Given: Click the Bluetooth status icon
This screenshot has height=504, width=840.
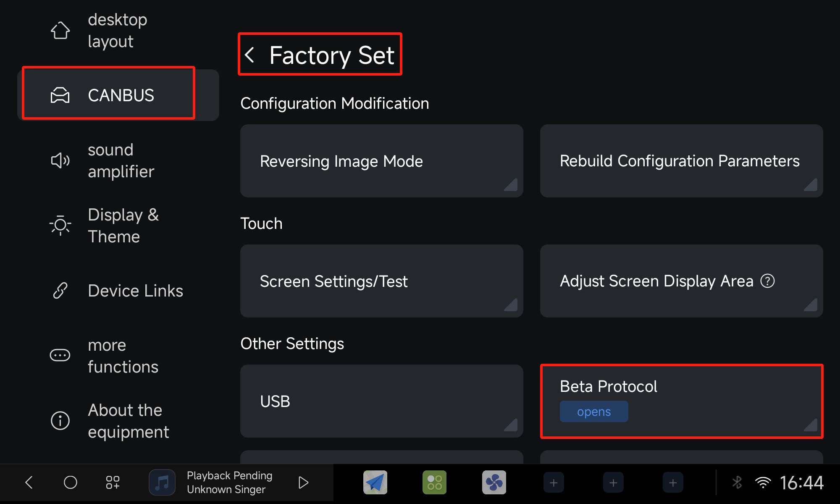Looking at the screenshot, I should (x=737, y=482).
